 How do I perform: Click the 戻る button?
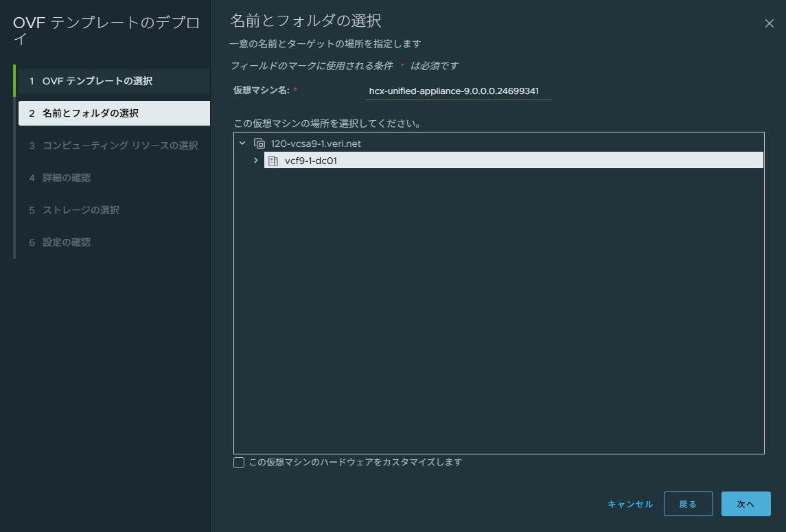point(688,503)
